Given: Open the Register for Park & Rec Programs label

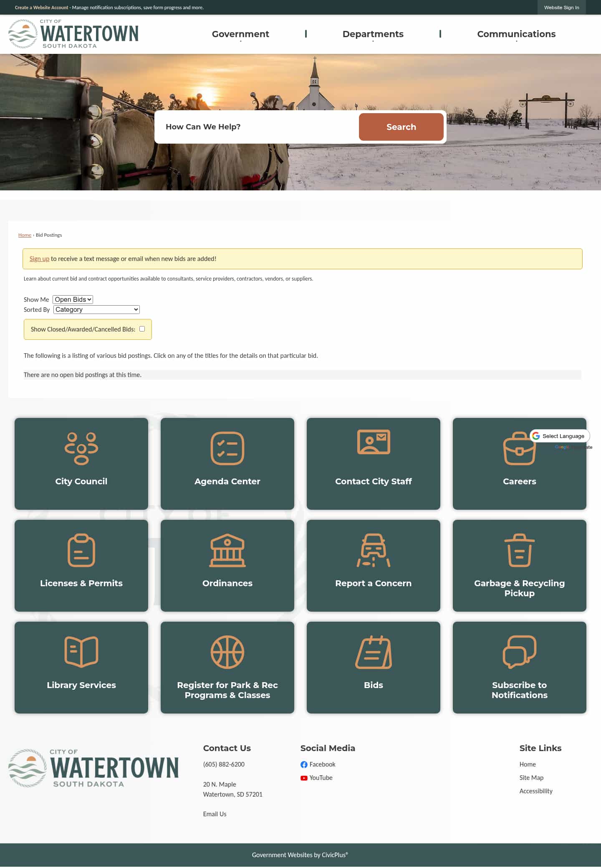Looking at the screenshot, I should 227,690.
